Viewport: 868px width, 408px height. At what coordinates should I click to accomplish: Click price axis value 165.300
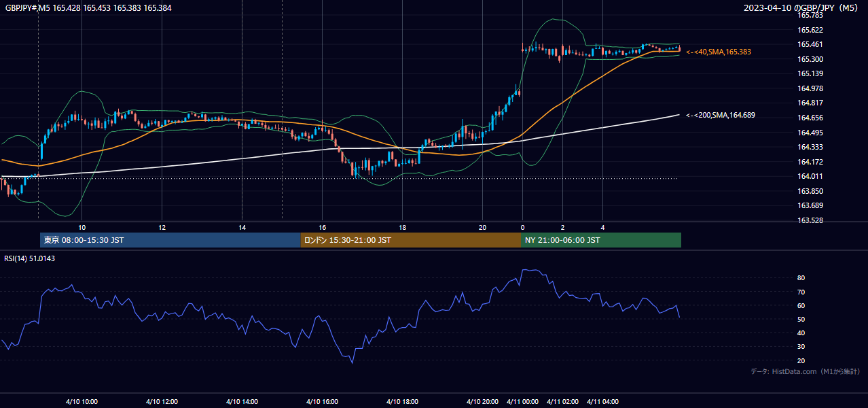[x=810, y=59]
